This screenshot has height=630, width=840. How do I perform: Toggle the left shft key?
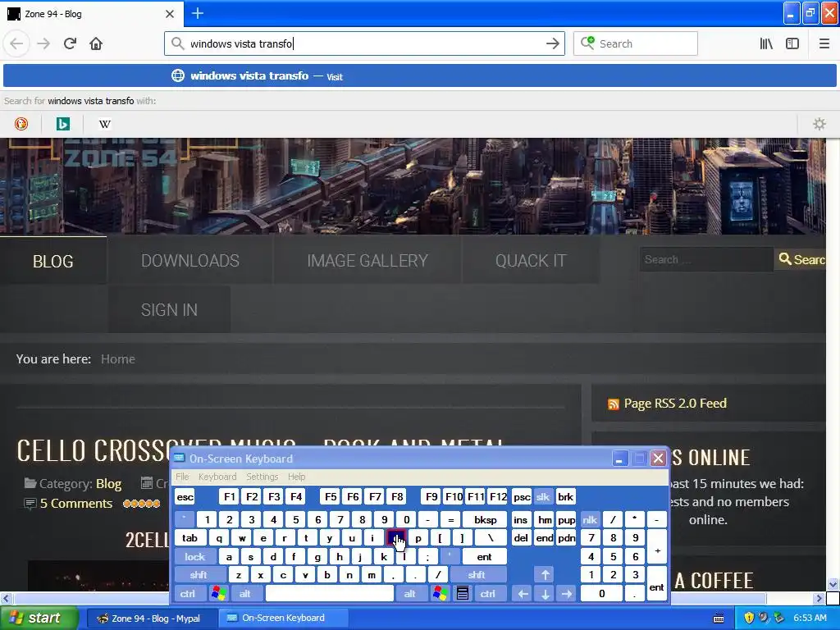point(199,575)
